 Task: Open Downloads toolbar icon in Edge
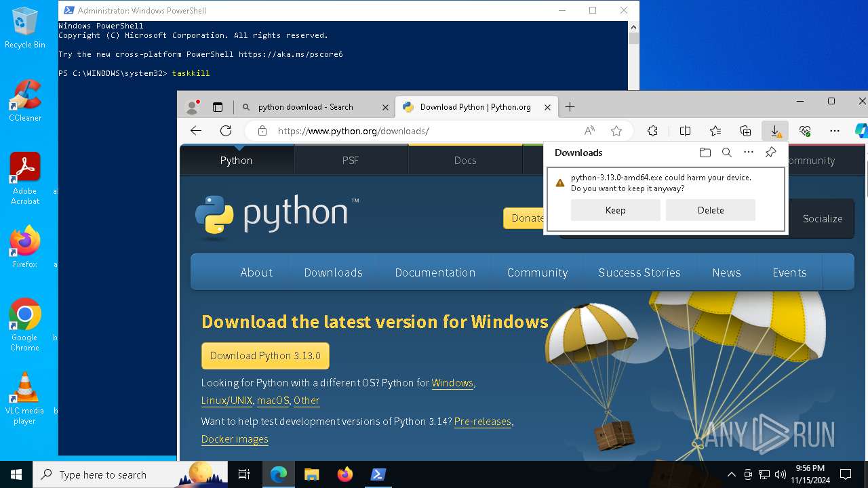click(775, 131)
